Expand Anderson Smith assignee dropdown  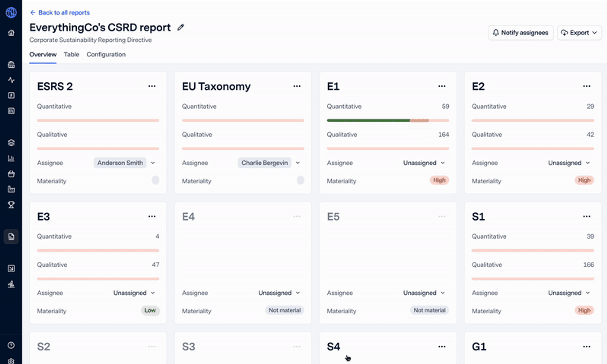(153, 163)
